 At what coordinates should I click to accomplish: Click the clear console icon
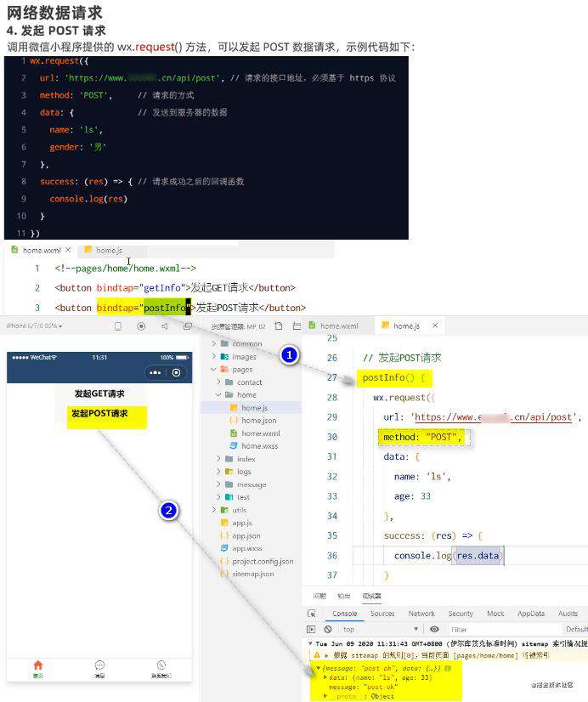coord(328,629)
